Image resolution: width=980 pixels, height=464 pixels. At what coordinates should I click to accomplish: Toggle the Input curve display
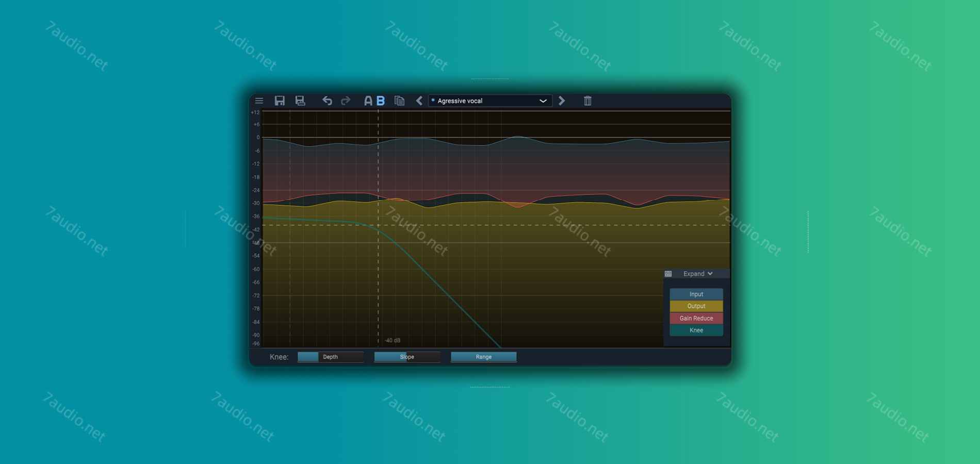[x=696, y=294]
